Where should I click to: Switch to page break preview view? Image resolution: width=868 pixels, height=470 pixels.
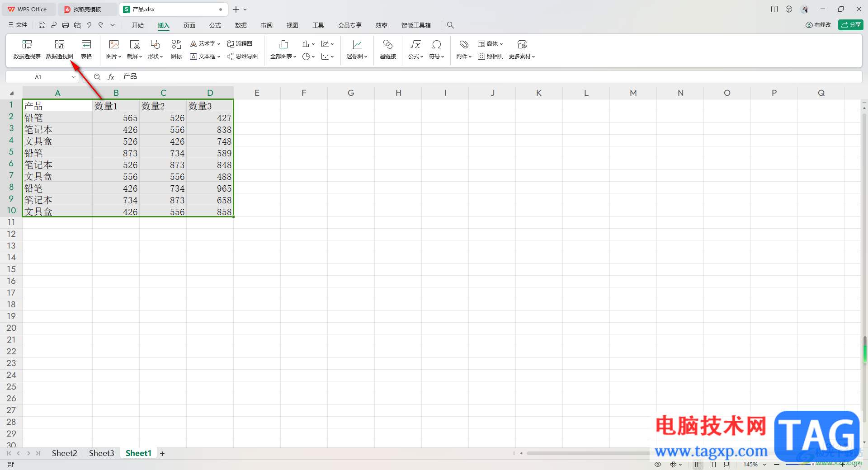713,465
